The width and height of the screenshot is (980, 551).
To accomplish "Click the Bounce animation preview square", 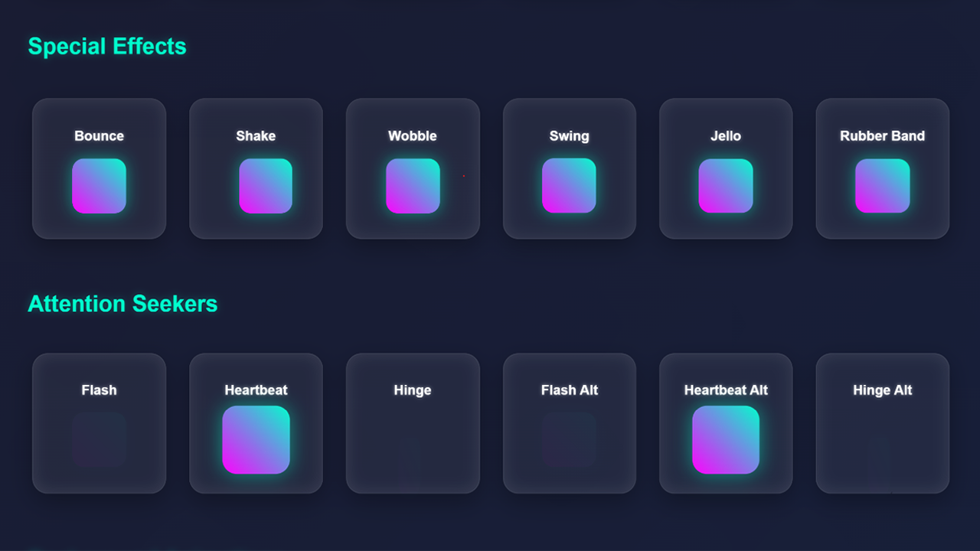I will pos(99,184).
